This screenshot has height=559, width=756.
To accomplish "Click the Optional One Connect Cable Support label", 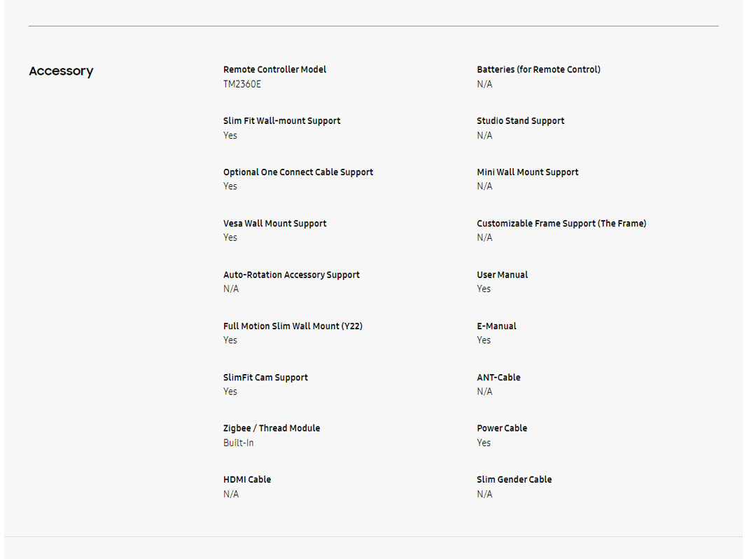I will coord(298,172).
